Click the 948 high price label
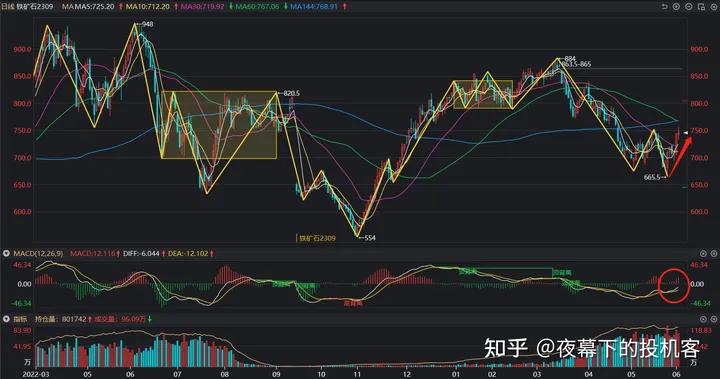Viewport: 720px width, 379px height. click(x=148, y=24)
